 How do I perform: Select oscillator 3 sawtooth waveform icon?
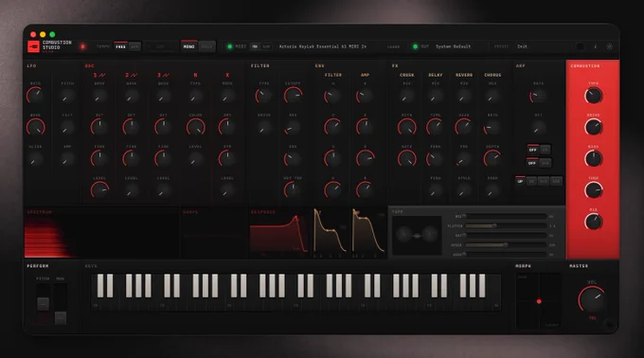pyautogui.click(x=166, y=75)
